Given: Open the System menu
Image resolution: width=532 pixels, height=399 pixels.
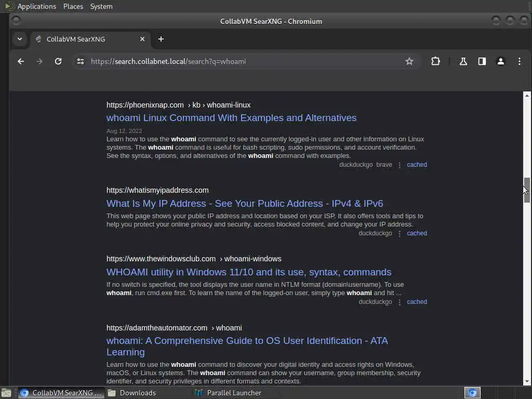Looking at the screenshot, I should tap(101, 6).
